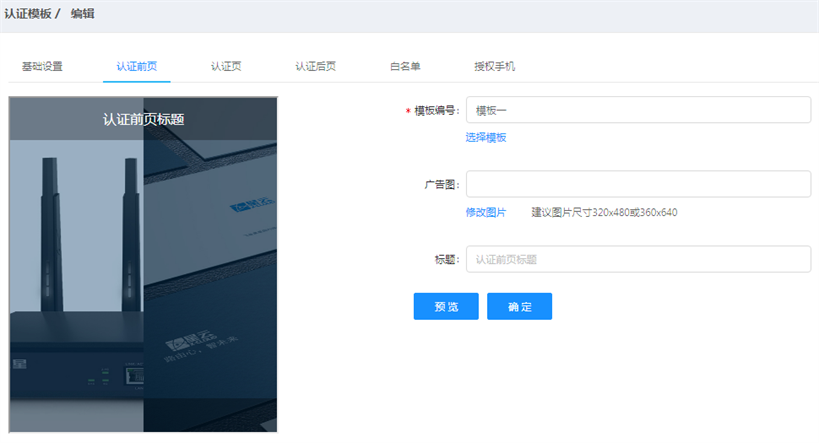Open the 认证页 tab

(x=226, y=66)
